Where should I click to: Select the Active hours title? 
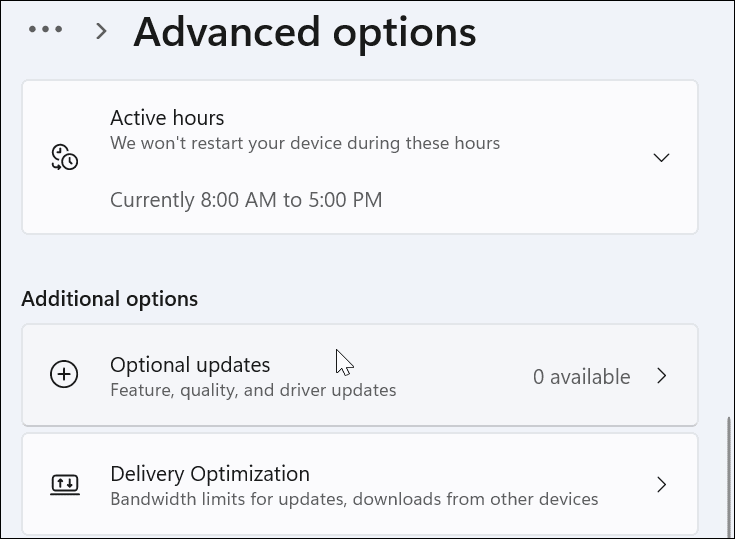[167, 118]
